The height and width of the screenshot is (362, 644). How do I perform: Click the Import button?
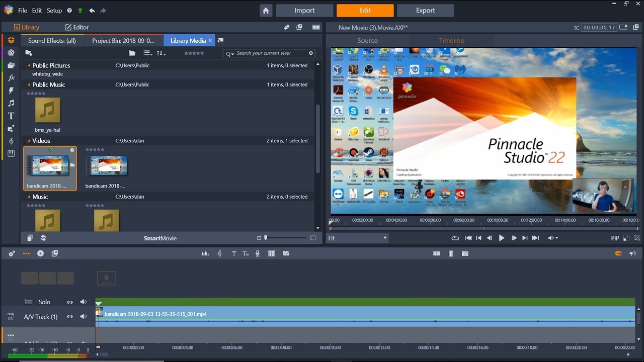point(304,11)
